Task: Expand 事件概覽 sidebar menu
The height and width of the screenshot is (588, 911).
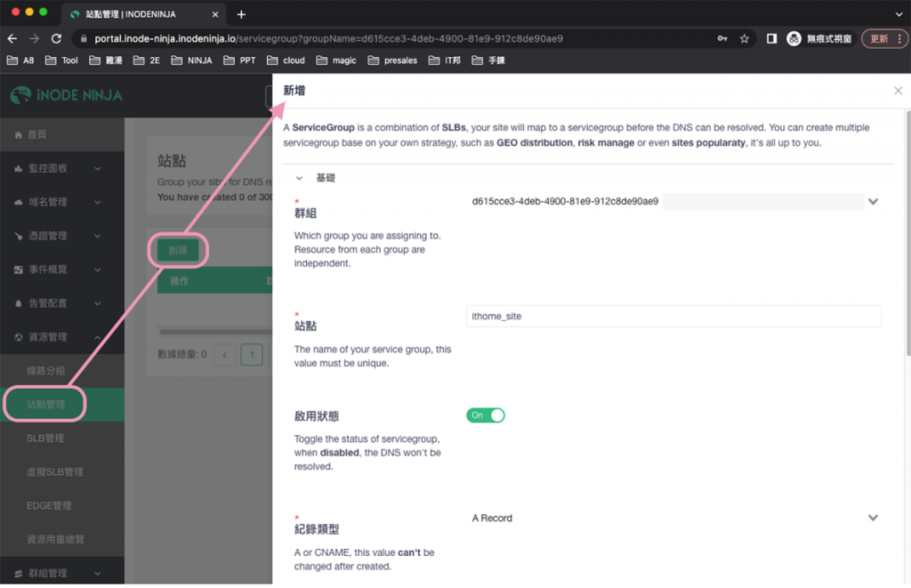Action: (62, 270)
